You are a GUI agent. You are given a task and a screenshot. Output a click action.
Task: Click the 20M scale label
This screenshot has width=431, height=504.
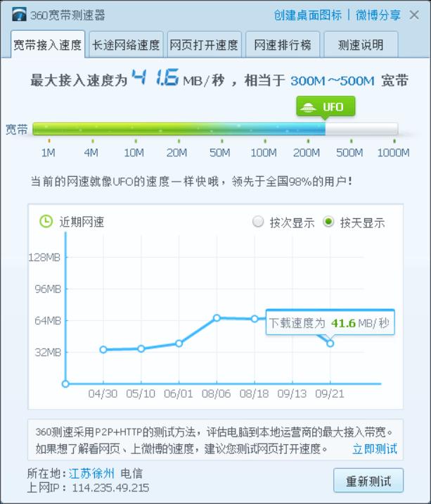pos(177,153)
